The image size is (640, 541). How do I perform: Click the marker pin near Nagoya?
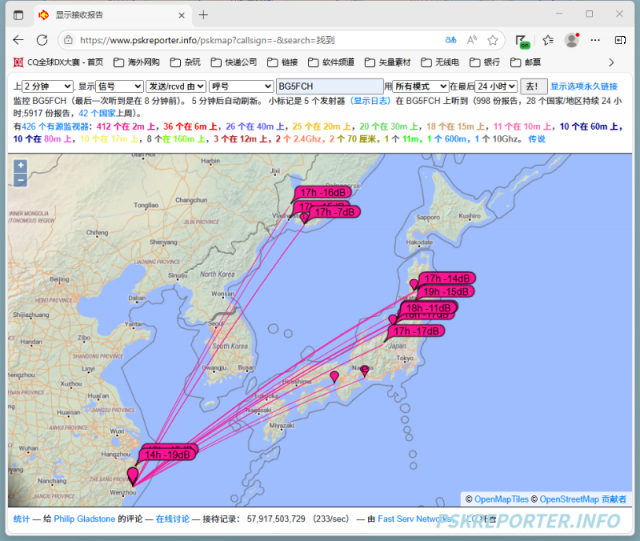pos(365,371)
